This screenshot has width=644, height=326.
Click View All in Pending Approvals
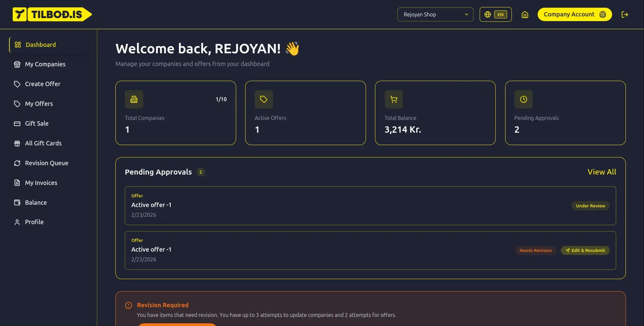tap(602, 172)
